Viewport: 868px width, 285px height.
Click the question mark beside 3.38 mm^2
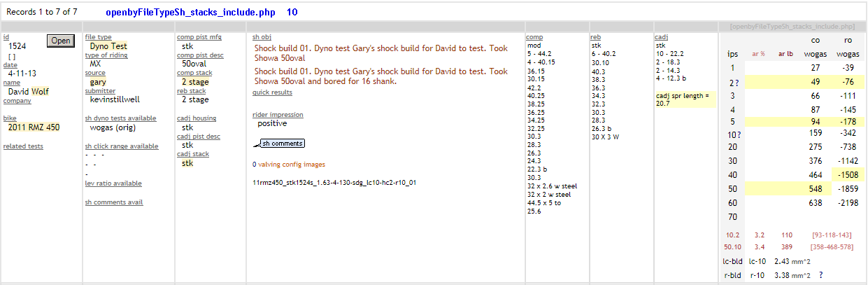pos(821,275)
